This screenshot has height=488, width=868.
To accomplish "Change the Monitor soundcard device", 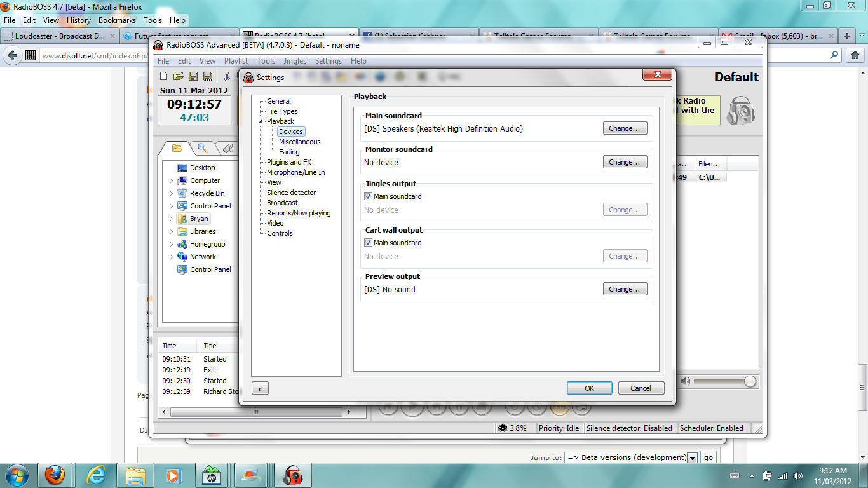I will pos(625,162).
